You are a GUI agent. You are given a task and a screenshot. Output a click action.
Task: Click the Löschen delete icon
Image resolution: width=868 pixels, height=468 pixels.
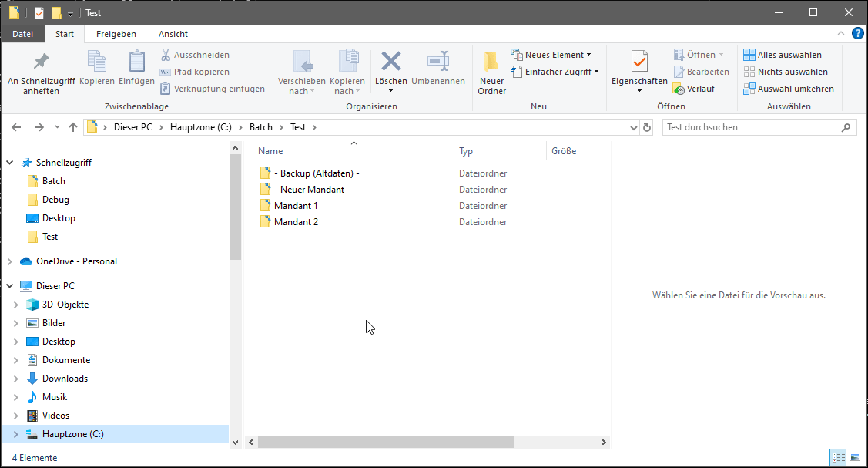[391, 62]
